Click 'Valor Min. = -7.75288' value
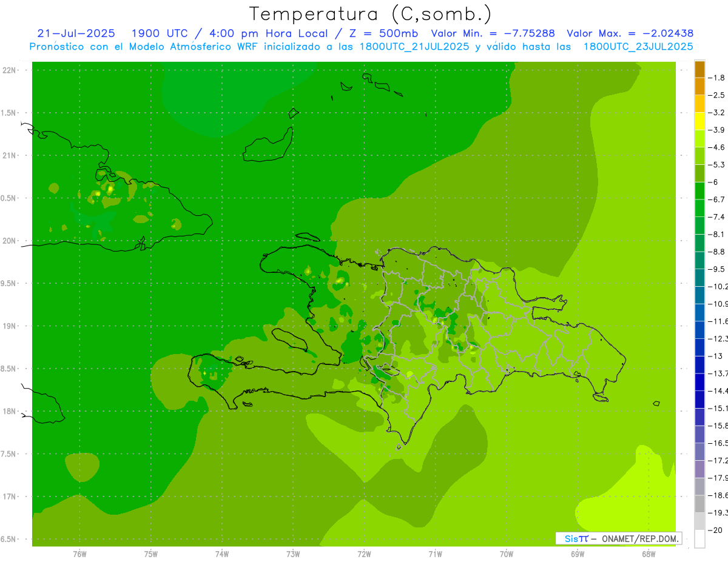728x562 pixels. pyautogui.click(x=493, y=33)
